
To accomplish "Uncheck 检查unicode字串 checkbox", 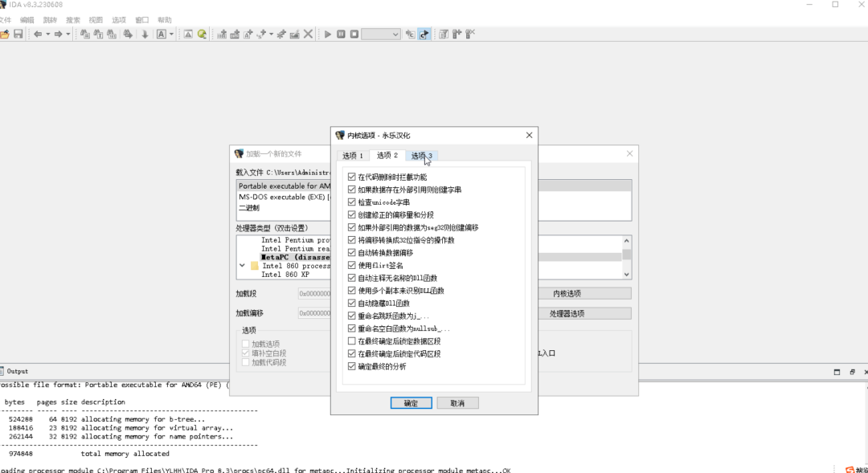I will click(x=351, y=202).
